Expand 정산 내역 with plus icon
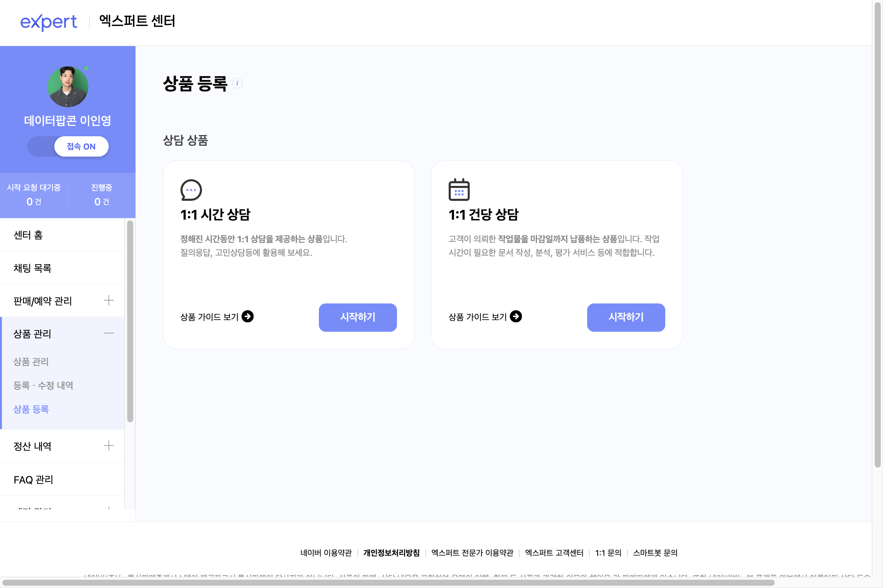This screenshot has width=883, height=588. [109, 446]
